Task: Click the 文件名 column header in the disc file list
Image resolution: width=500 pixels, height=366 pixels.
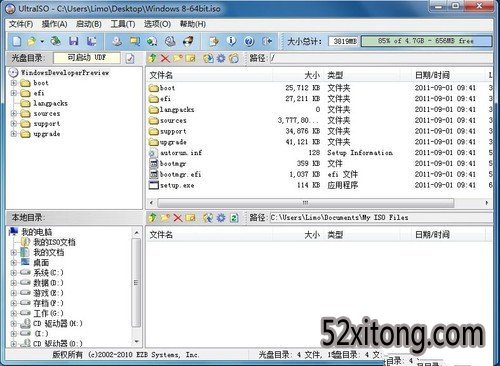Action: [x=209, y=75]
